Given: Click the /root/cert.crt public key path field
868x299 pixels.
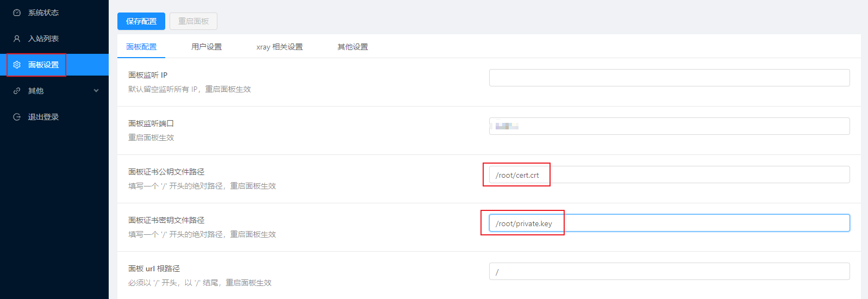Looking at the screenshot, I should coord(670,175).
